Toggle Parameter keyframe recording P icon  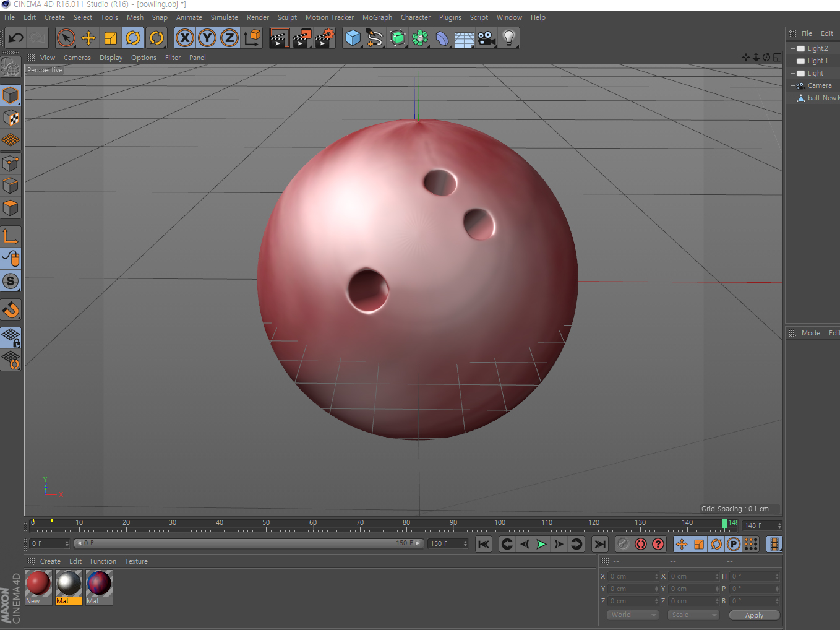point(734,544)
